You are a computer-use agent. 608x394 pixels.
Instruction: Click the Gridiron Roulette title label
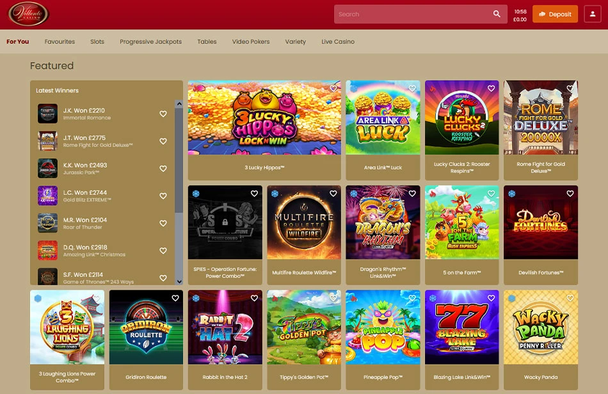[x=146, y=377]
